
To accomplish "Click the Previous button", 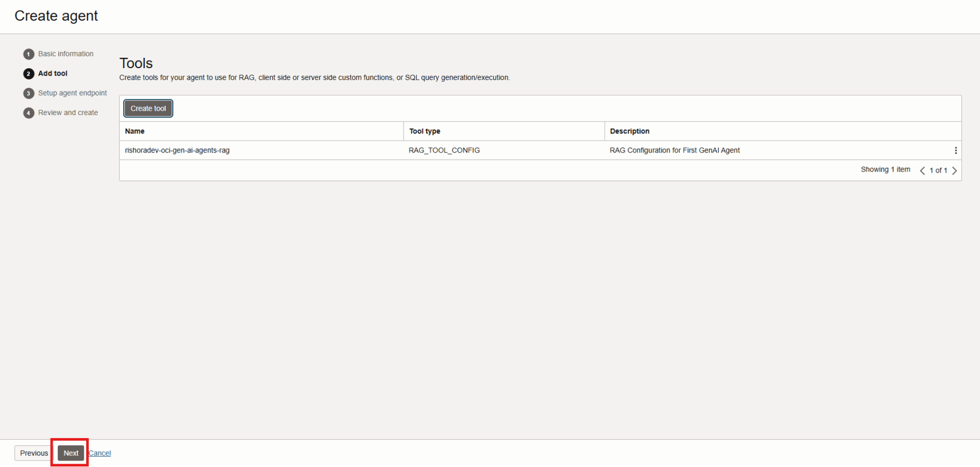I will (34, 453).
